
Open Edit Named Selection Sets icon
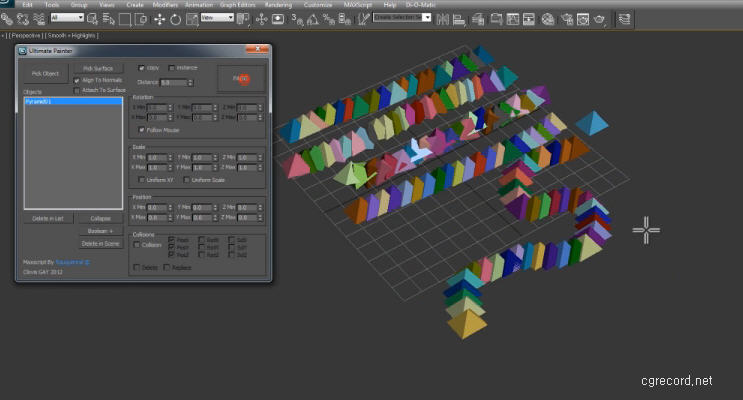363,19
